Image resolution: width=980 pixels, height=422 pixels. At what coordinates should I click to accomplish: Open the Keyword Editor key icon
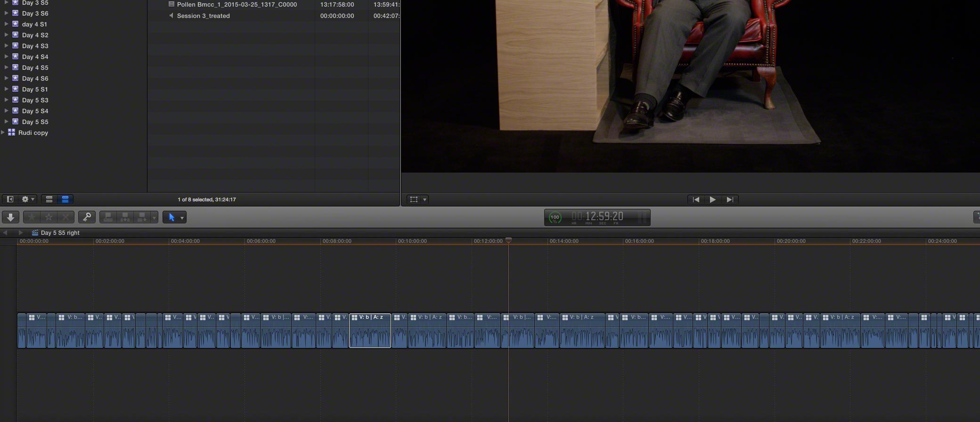point(87,217)
